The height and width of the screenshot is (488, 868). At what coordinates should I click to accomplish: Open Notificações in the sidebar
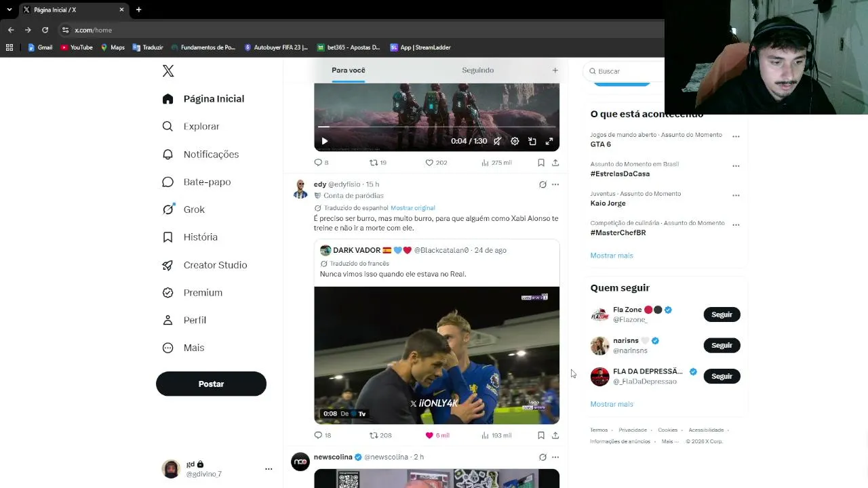tap(201, 155)
